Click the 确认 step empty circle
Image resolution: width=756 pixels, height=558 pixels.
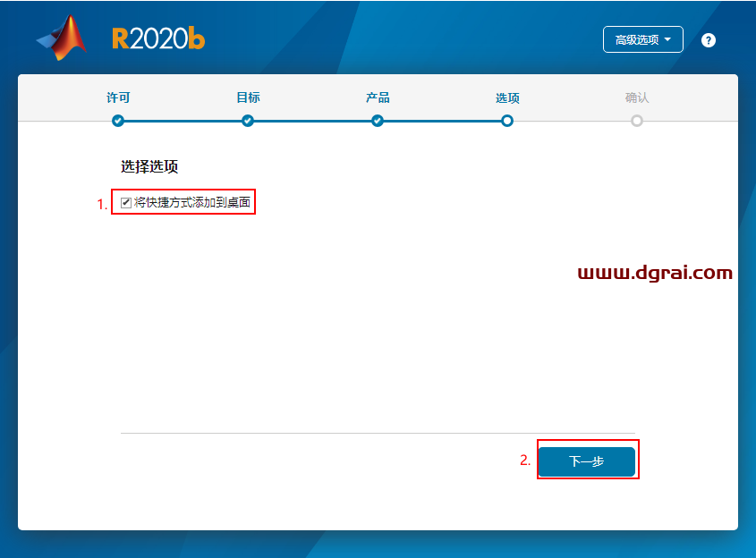637,121
